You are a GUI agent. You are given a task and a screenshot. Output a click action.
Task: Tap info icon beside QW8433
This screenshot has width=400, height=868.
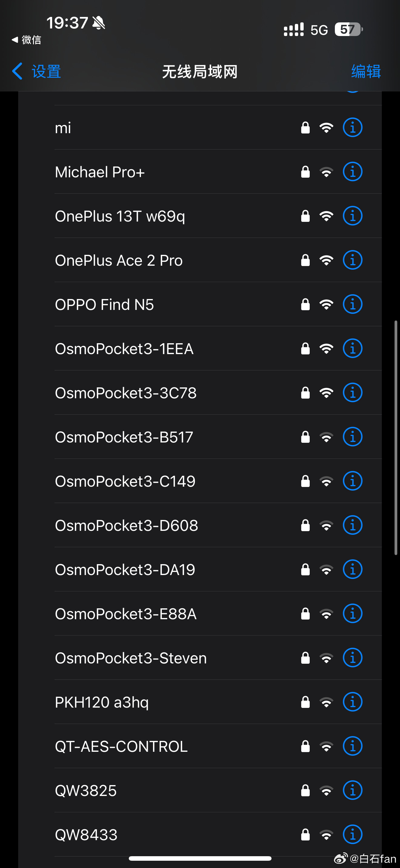click(352, 835)
